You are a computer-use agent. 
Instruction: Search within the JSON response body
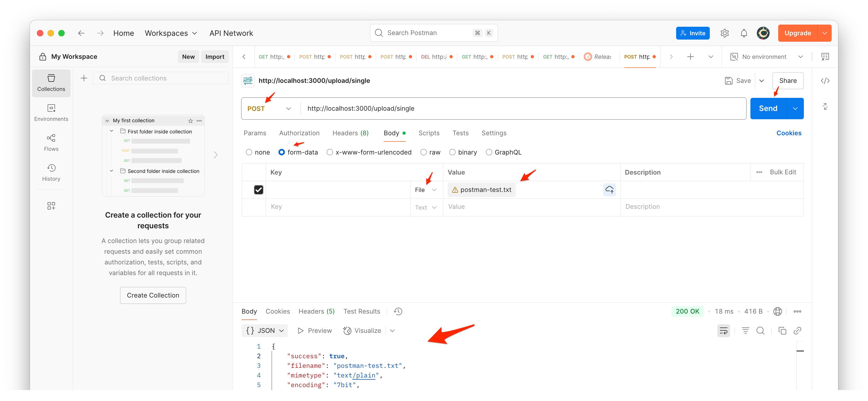761,331
